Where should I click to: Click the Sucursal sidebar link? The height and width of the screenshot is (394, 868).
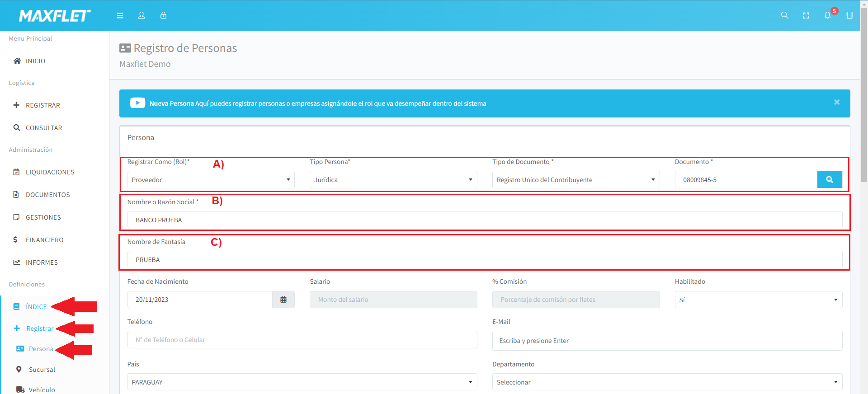pos(42,370)
